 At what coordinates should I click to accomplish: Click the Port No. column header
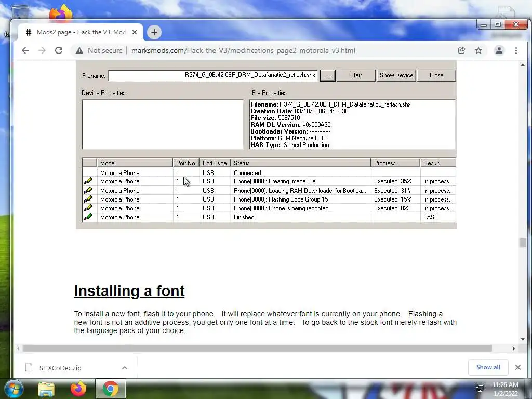[x=186, y=163]
